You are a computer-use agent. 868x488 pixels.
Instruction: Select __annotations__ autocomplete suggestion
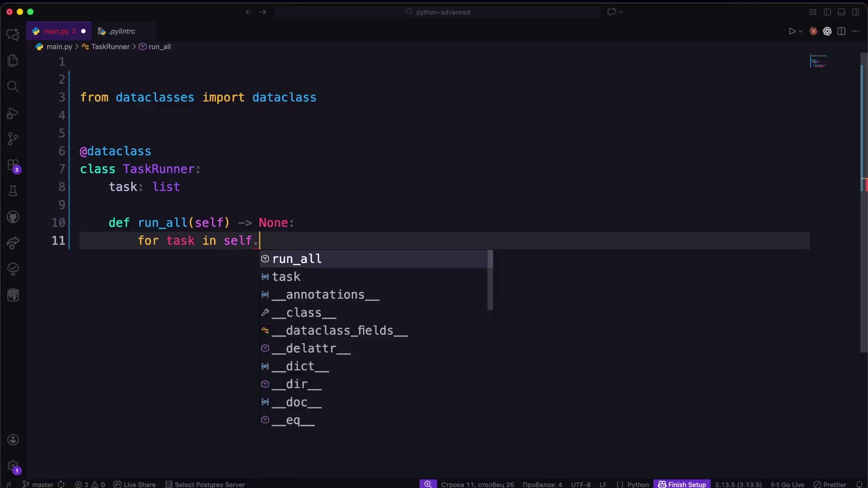[x=373, y=295]
